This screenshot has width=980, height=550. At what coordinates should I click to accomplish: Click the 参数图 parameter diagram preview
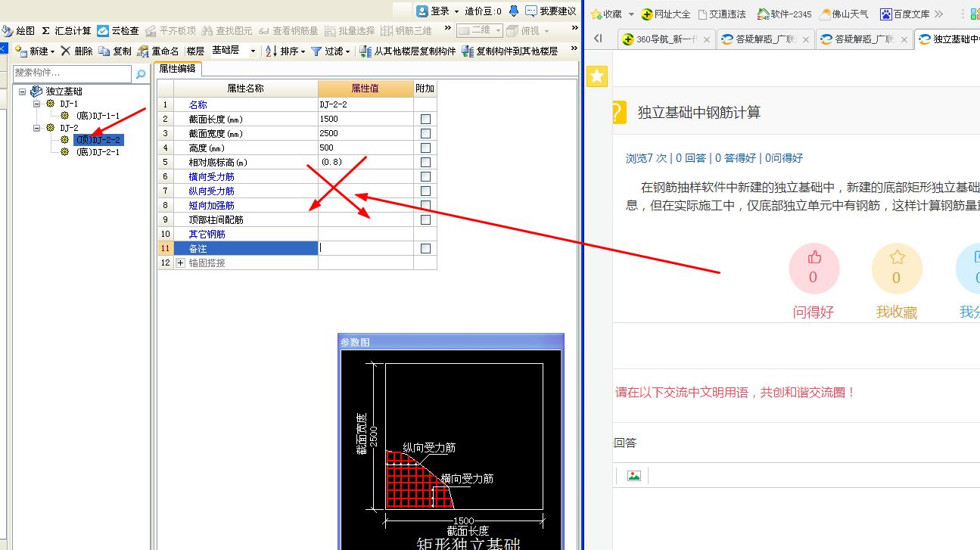[x=451, y=449]
